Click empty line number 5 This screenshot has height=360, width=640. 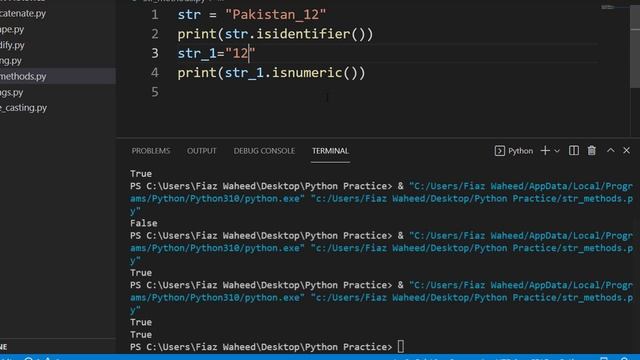pos(155,92)
